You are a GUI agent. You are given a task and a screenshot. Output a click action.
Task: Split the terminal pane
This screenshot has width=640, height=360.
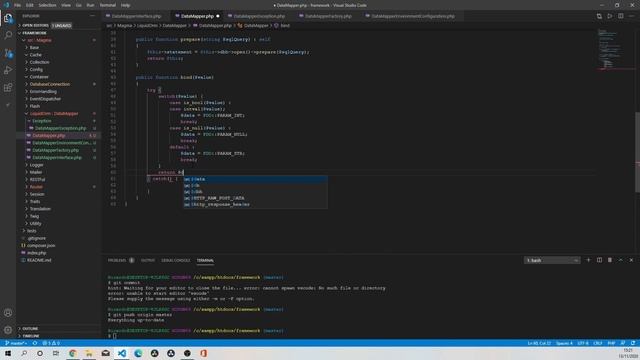point(599,260)
